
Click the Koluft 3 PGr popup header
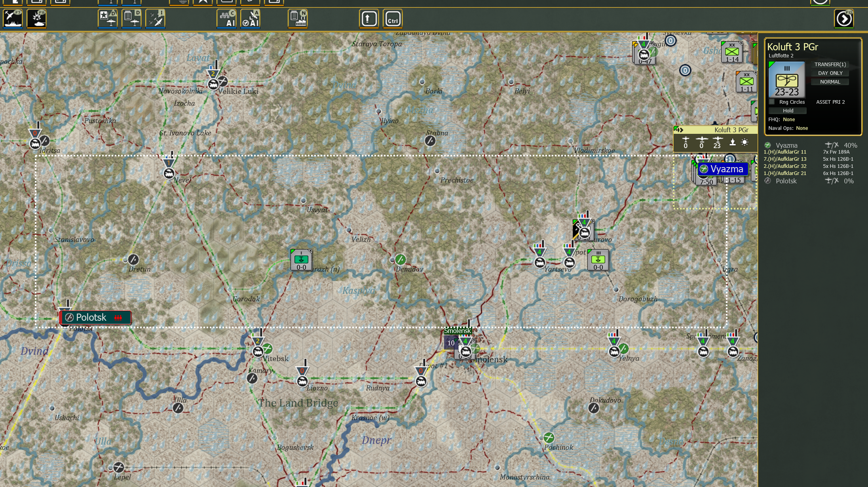coord(716,130)
